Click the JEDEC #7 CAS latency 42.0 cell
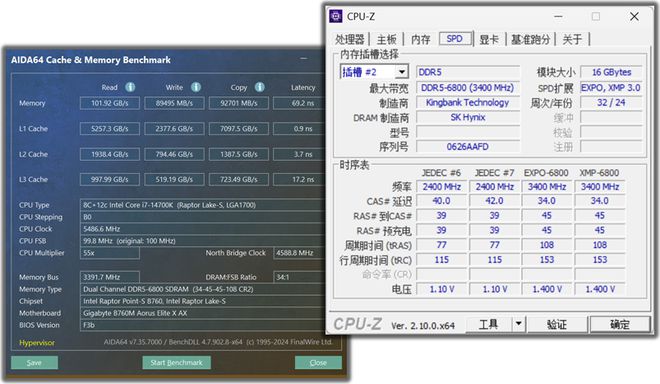Screen dimensions: 660x384 (x=495, y=201)
